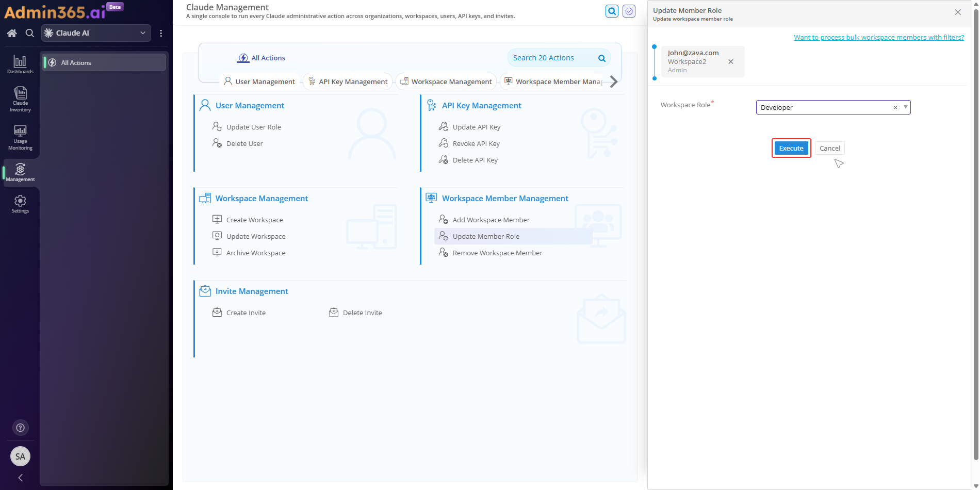Viewport: 980px width, 490px height.
Task: Open the search magnifier next to home
Action: (30, 33)
